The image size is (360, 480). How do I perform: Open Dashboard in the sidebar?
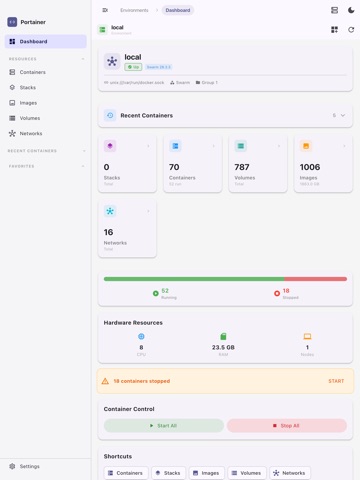[46, 41]
